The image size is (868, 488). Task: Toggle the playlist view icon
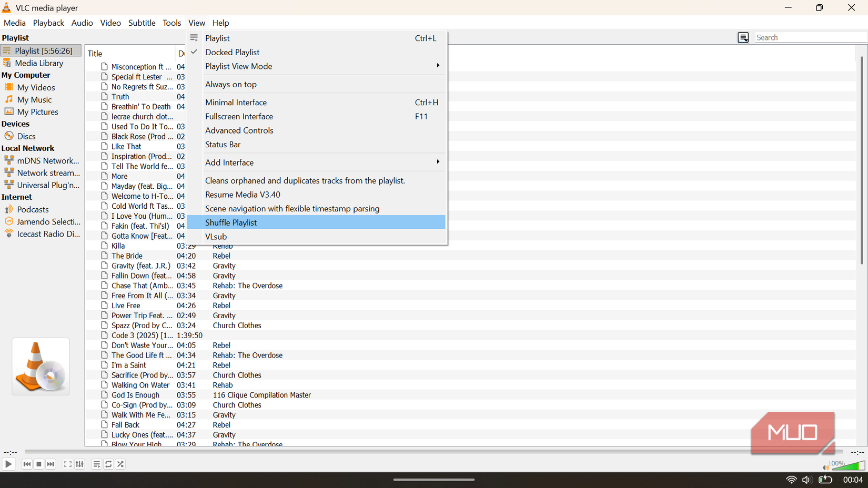(96, 464)
